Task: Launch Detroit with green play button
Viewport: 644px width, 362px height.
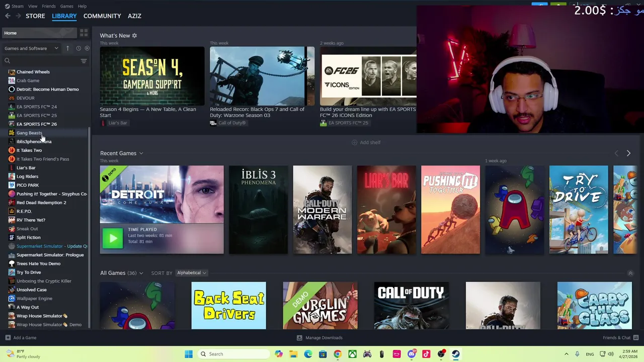Action: point(112,238)
